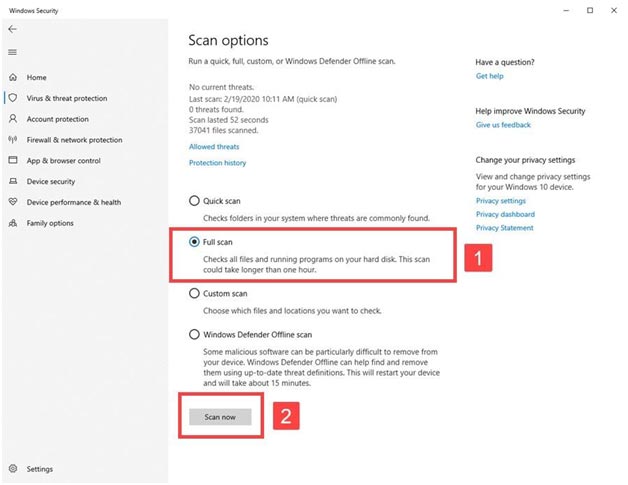The width and height of the screenshot is (628, 485).
Task: Click the Settings gear icon
Action: pos(13,468)
